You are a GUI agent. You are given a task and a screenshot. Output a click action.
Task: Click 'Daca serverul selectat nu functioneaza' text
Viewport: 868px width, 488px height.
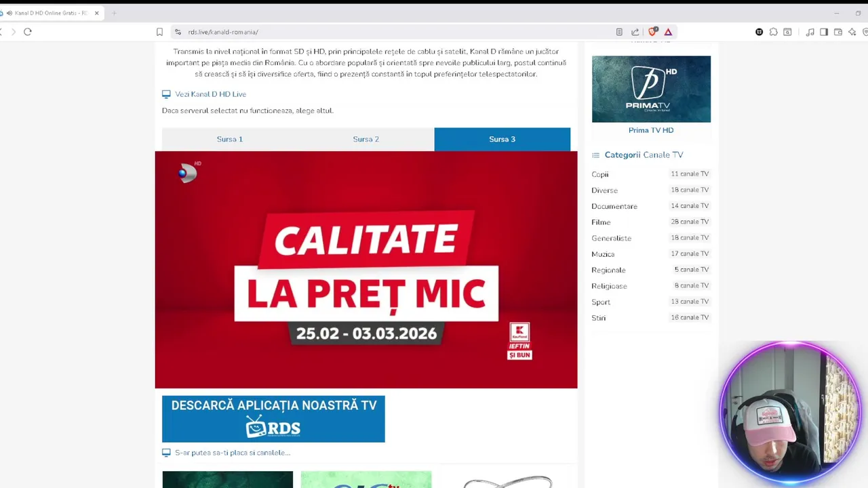click(x=248, y=110)
